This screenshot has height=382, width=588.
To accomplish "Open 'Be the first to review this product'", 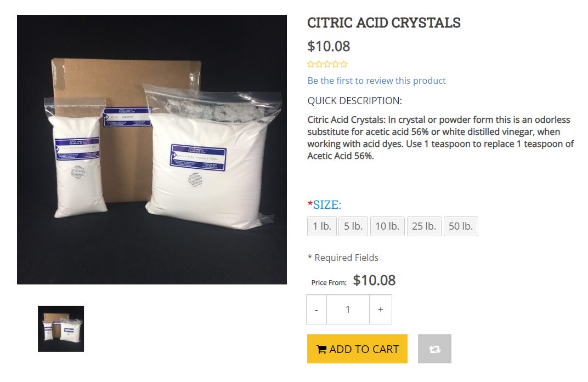I will pos(376,81).
